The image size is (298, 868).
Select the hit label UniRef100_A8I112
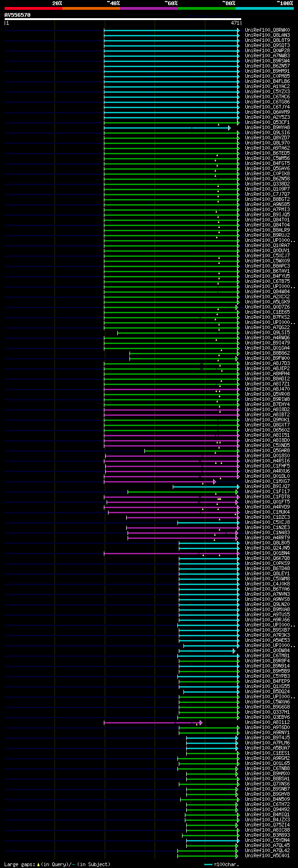tap(267, 722)
